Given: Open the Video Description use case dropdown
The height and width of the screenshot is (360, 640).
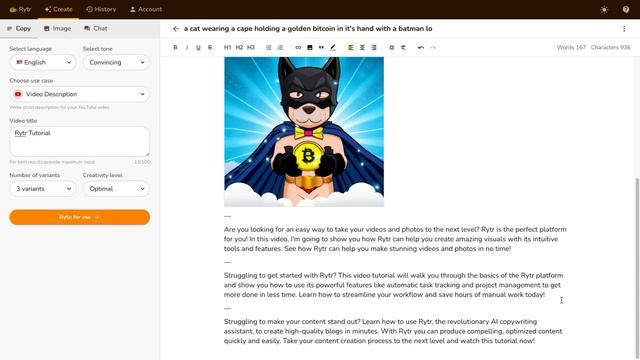Looking at the screenshot, I should coord(80,94).
